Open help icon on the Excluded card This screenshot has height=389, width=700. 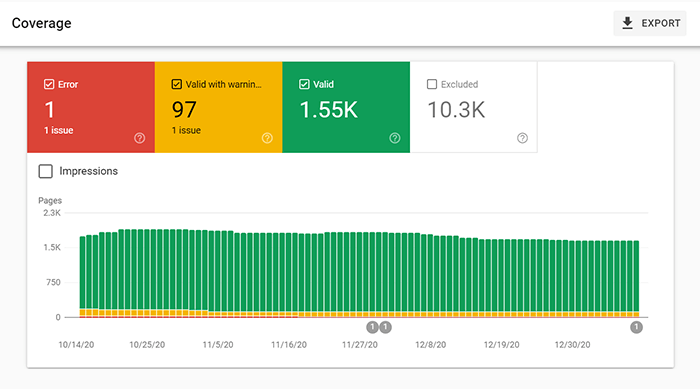coord(522,138)
